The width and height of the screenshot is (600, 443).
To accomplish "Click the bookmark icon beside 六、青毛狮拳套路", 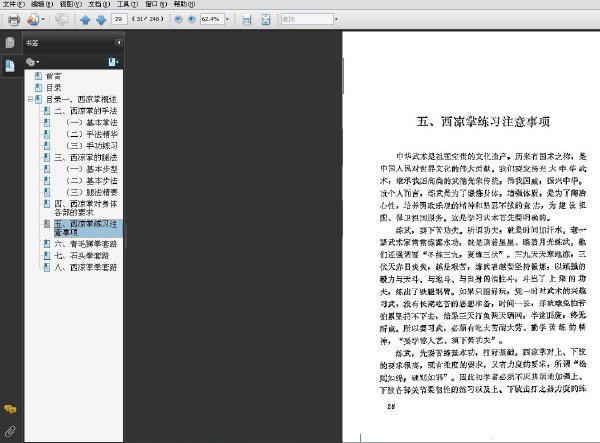I will [x=47, y=244].
